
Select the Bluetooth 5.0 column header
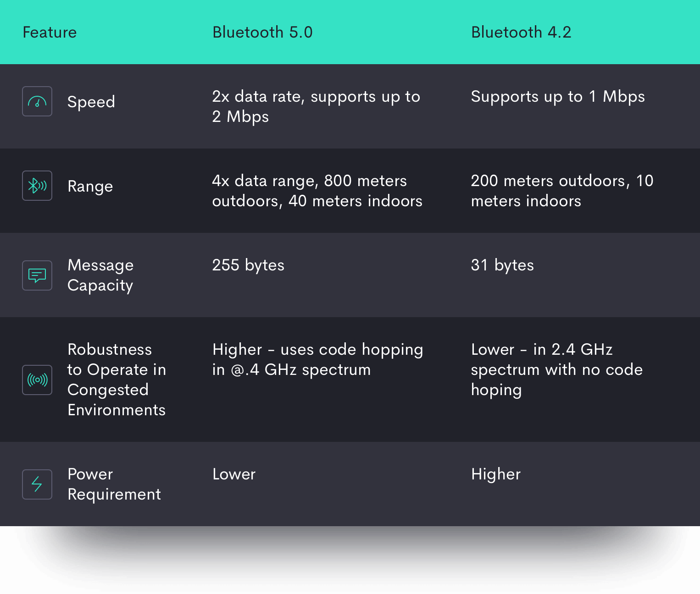(x=262, y=33)
